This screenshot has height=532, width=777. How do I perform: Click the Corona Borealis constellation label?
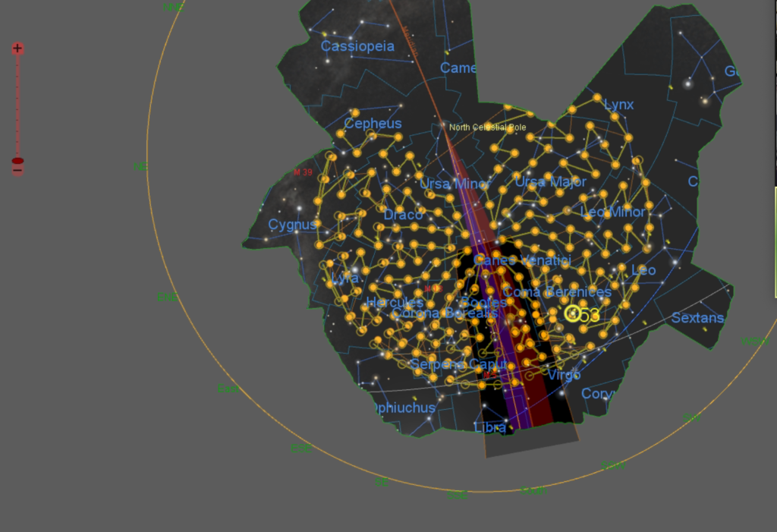(445, 313)
